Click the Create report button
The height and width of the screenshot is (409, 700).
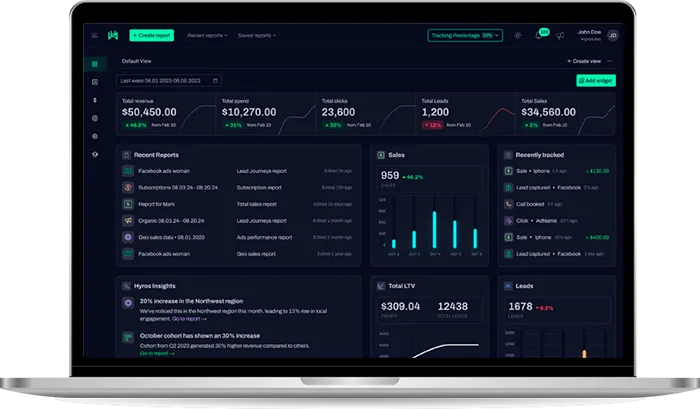click(152, 35)
